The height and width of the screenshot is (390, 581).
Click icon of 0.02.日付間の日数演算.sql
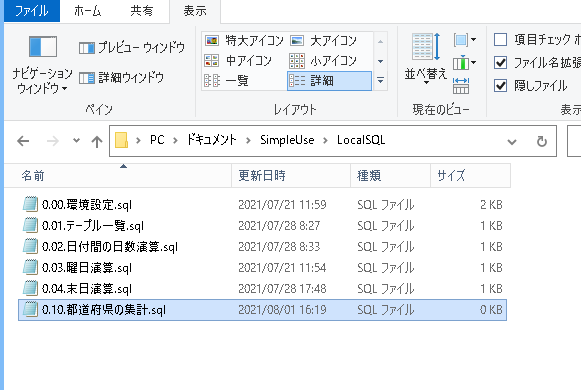pyautogui.click(x=30, y=246)
